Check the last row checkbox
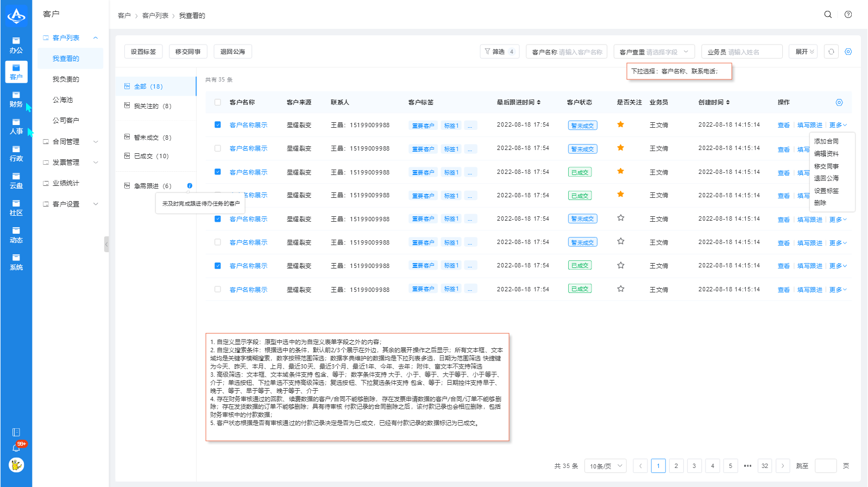The image size is (868, 487). 218,289
